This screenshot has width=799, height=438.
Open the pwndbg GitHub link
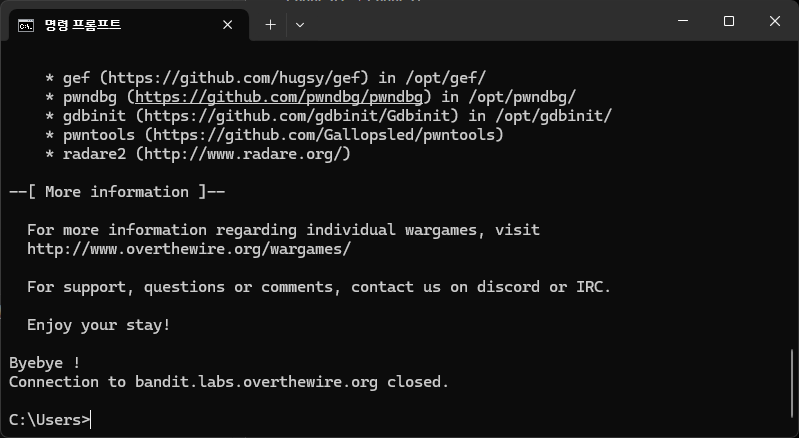click(x=279, y=97)
